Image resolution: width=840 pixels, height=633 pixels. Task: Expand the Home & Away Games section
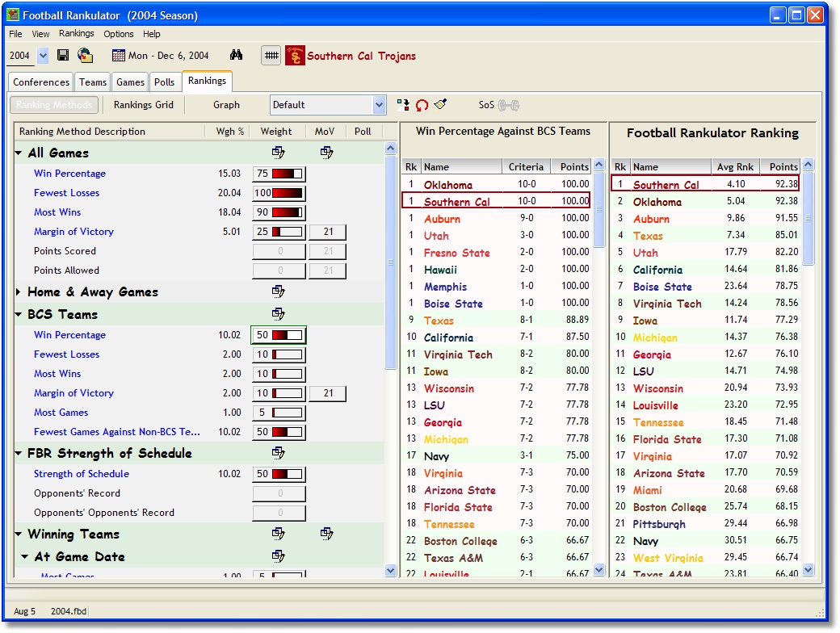point(19,291)
